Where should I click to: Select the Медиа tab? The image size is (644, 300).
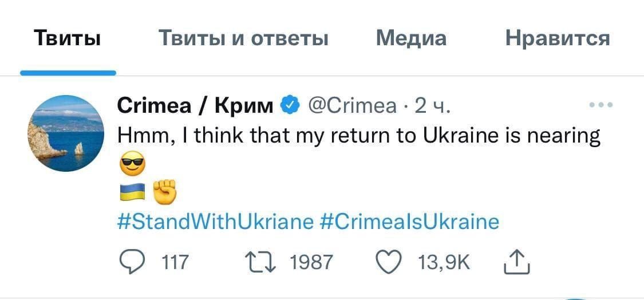tap(411, 39)
